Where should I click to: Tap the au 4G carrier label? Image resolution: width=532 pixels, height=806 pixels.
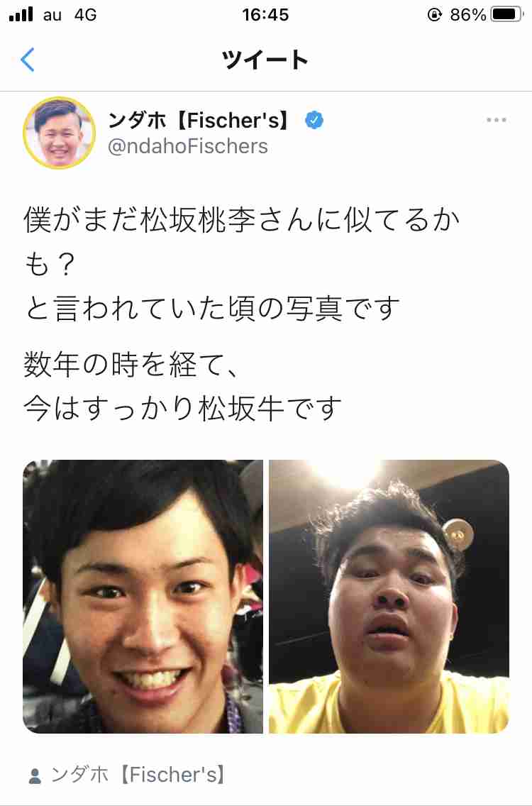coord(70,15)
